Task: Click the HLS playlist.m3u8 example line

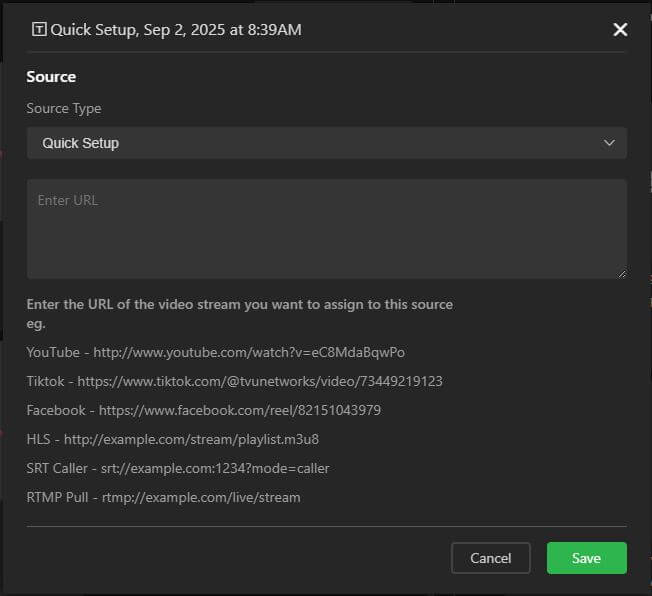Action: click(x=172, y=439)
